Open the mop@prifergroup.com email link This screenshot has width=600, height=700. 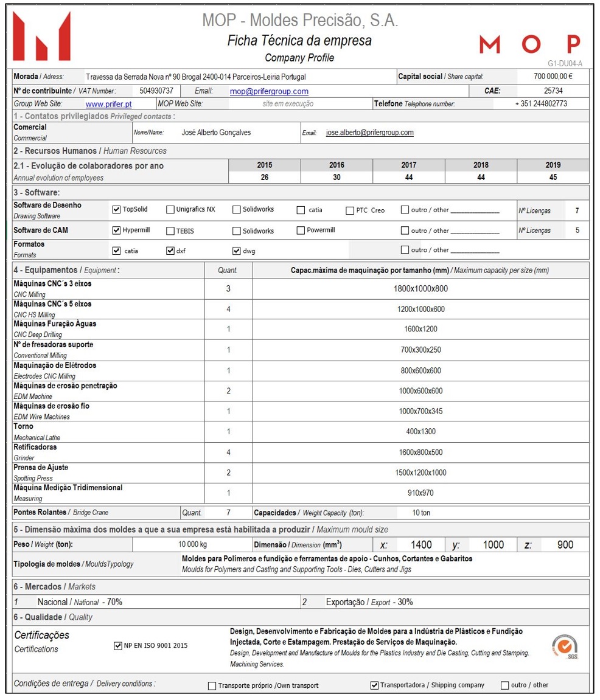point(269,91)
